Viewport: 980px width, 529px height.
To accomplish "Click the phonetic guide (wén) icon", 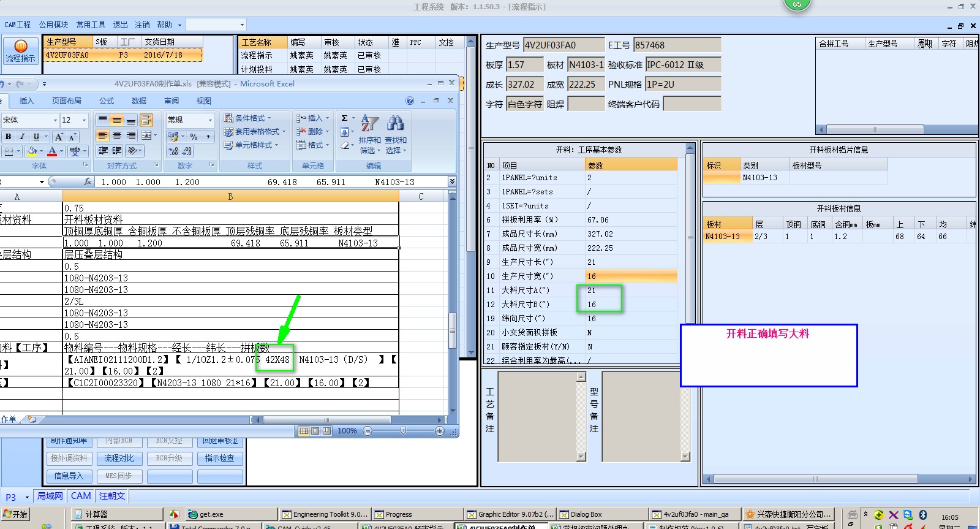I will coord(75,151).
